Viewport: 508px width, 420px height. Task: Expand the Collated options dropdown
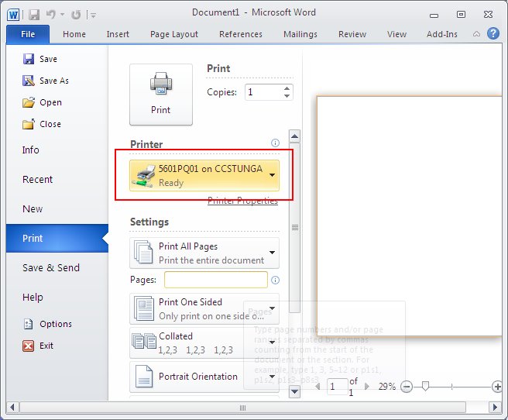click(x=272, y=343)
